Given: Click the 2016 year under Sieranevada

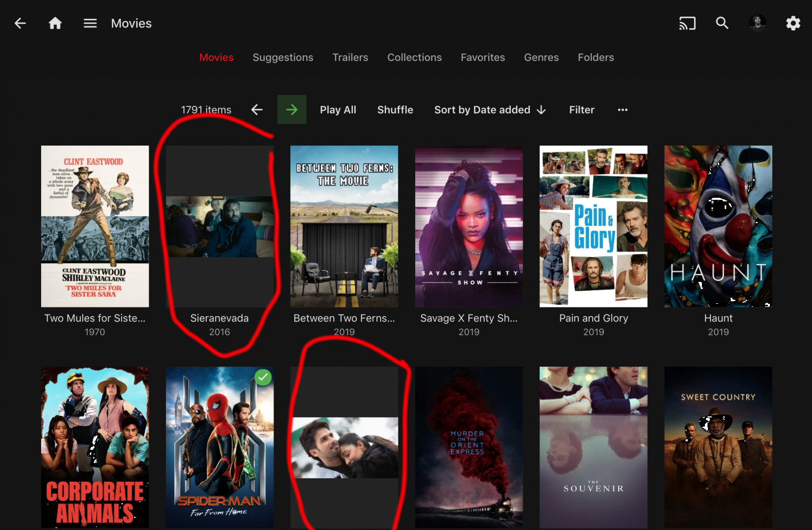Looking at the screenshot, I should click(220, 332).
